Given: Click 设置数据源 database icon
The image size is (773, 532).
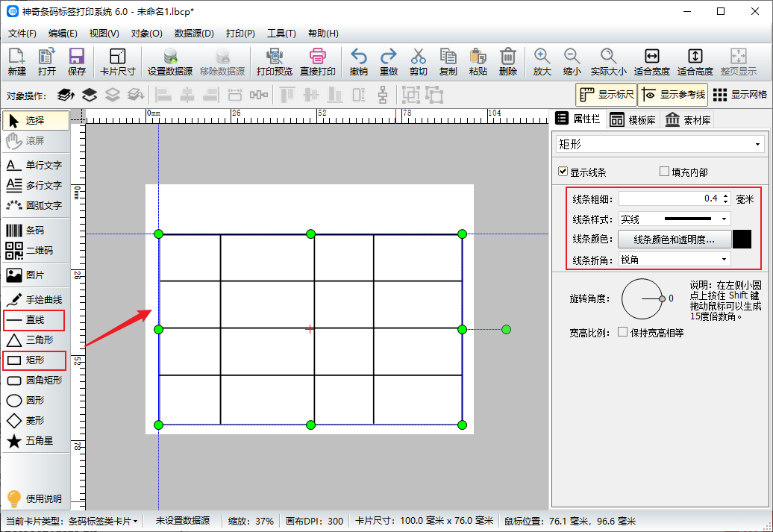Looking at the screenshot, I should coord(170,62).
